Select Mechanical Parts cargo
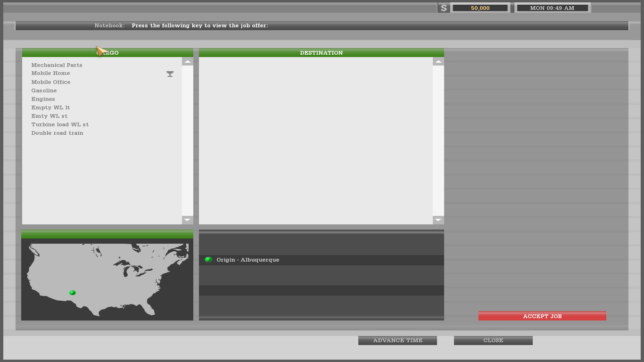 (57, 65)
